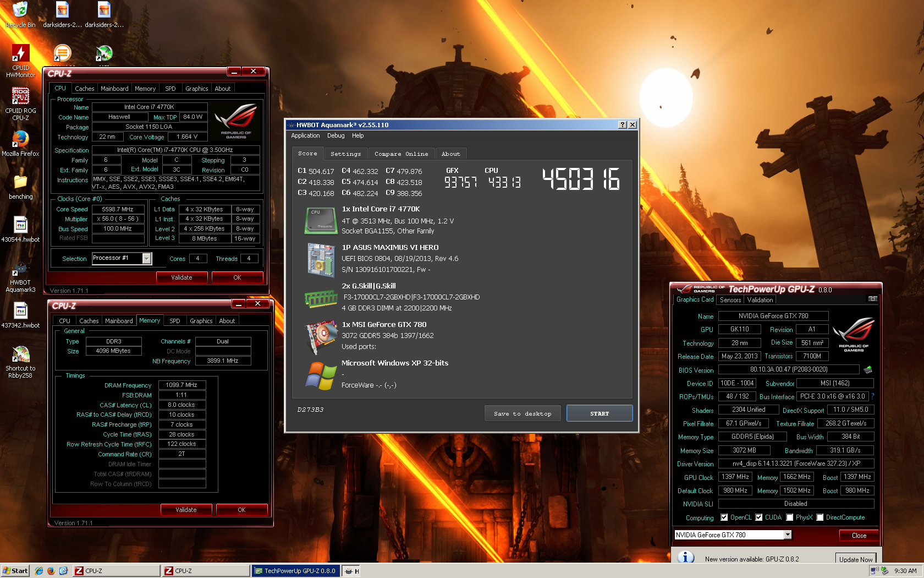Screen dimensions: 924x578
Task: Click Aquamark CPU chip image
Action: coord(321,220)
